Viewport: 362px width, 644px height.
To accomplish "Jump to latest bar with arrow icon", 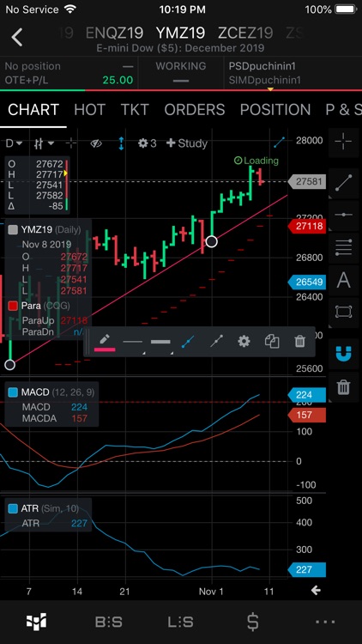I will click(315, 591).
